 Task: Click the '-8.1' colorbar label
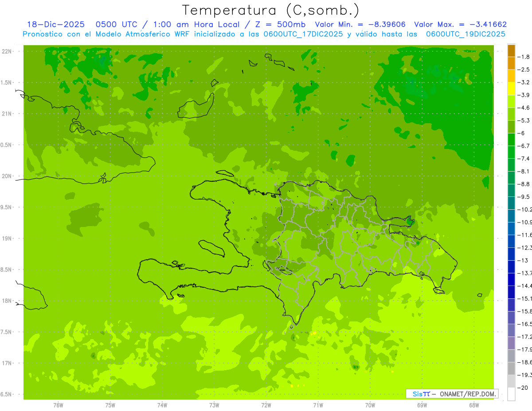[524, 171]
